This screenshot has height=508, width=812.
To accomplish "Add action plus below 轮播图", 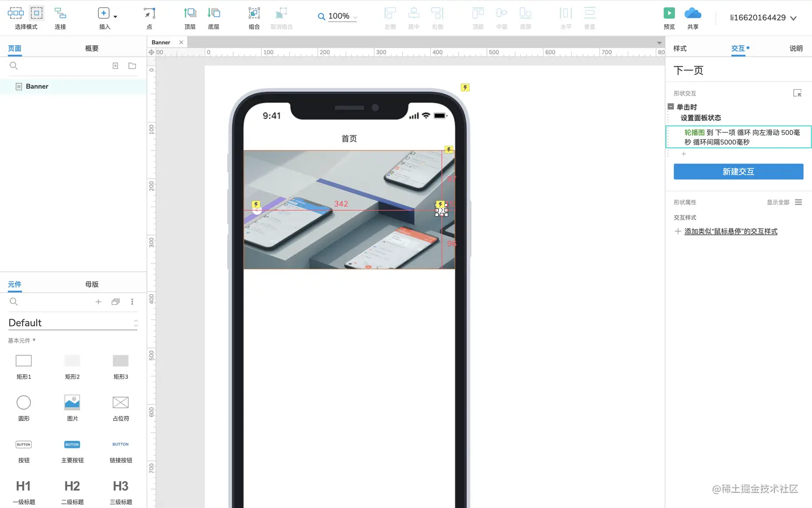I will (x=684, y=154).
